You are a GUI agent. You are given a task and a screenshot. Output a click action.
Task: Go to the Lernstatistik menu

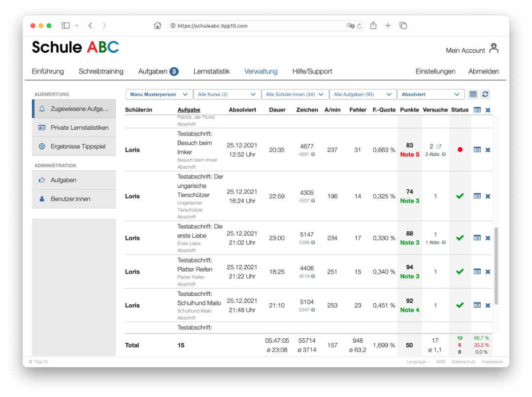211,72
